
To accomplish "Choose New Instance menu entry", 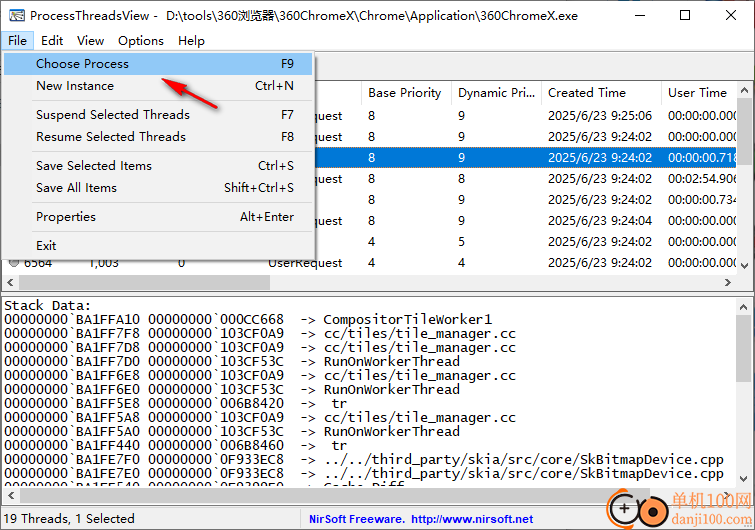I will pyautogui.click(x=158, y=86).
